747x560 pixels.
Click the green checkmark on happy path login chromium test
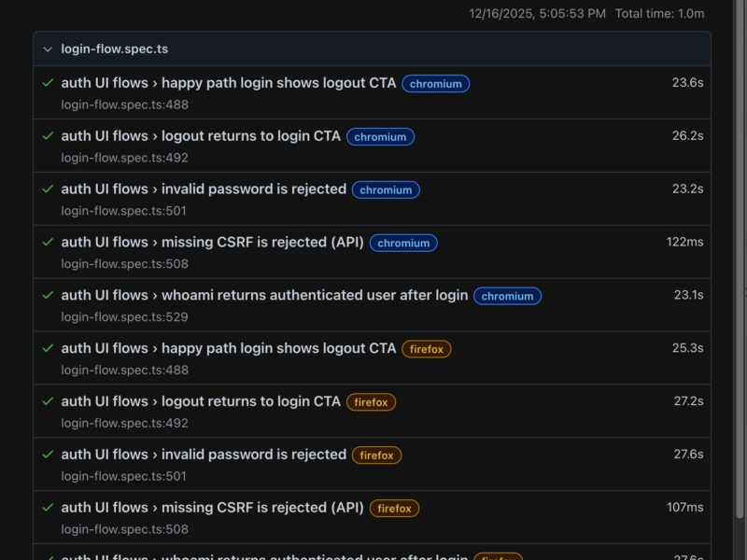pos(43,83)
